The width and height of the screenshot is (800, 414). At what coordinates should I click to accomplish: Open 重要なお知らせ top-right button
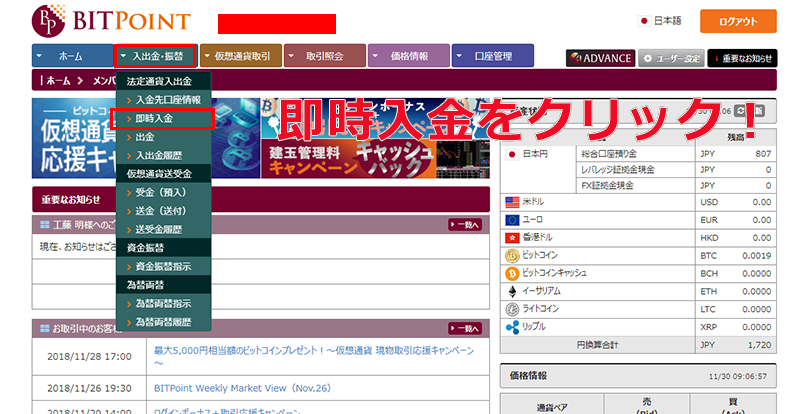tap(742, 58)
